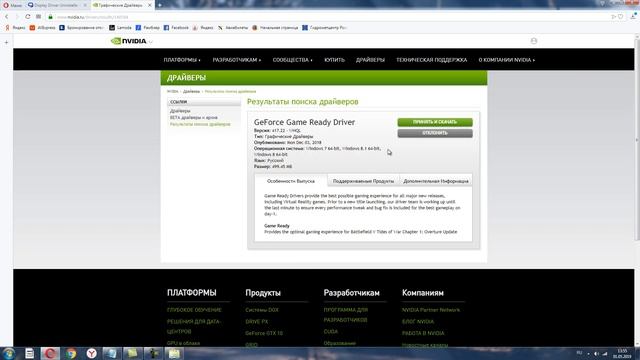Open the РАБОТА В NVIDIA footer link

[x=423, y=333]
